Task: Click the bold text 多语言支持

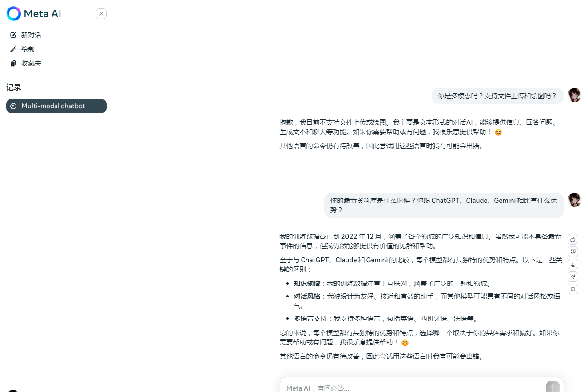Action: (310, 318)
